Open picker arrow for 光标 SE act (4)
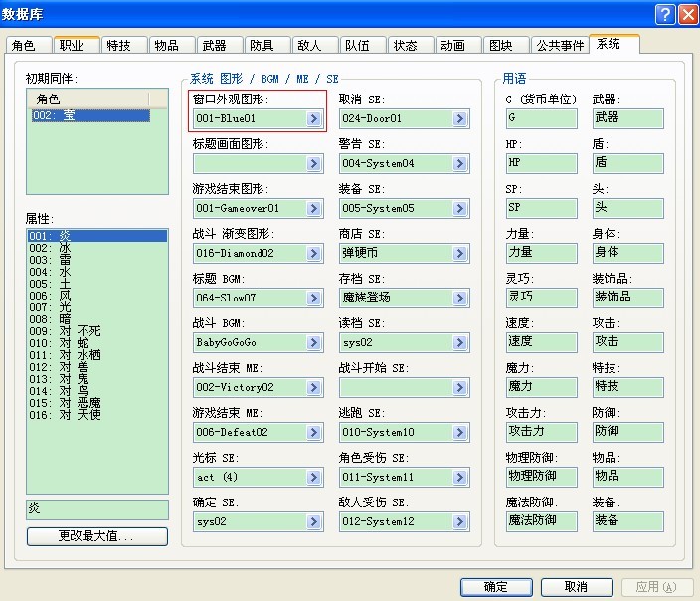Screen dimensions: 700x601 [314, 478]
